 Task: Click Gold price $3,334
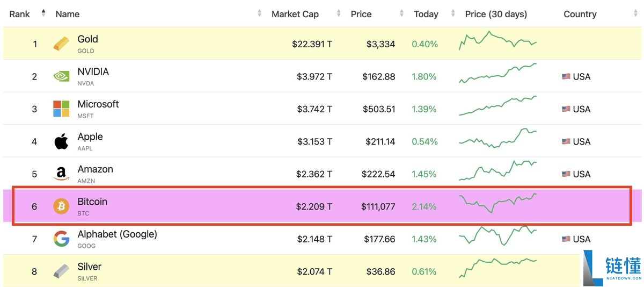[380, 44]
